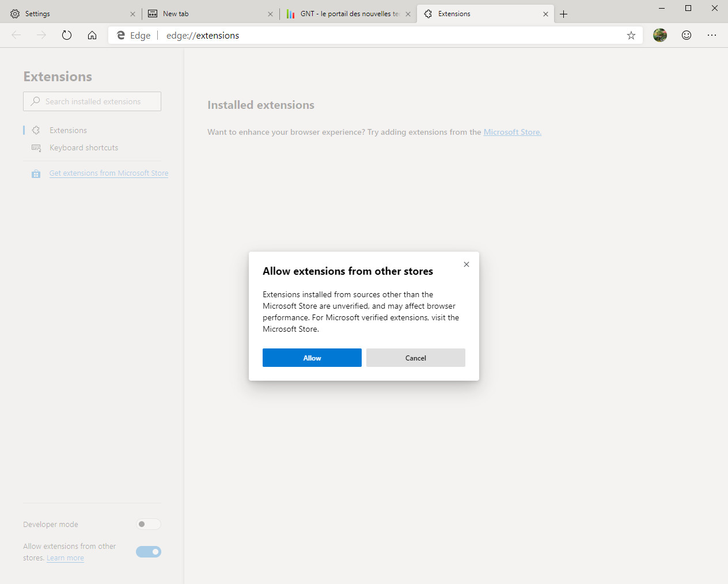Disable Allow extensions from other stores

point(148,552)
